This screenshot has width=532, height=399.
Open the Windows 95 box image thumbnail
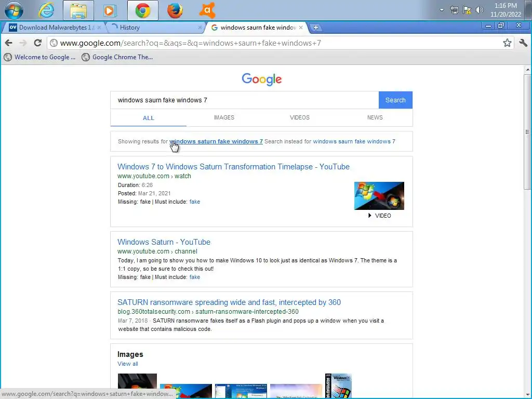tap(338, 386)
